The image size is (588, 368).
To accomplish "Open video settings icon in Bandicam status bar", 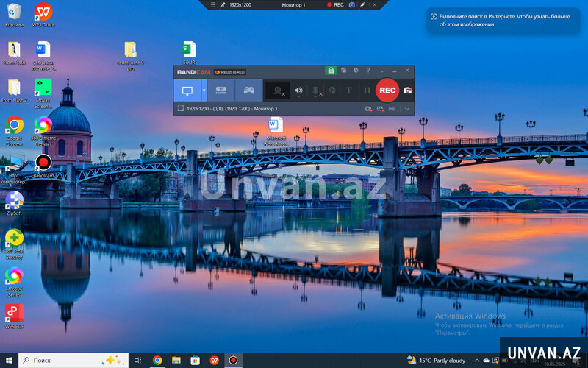I will point(368,108).
